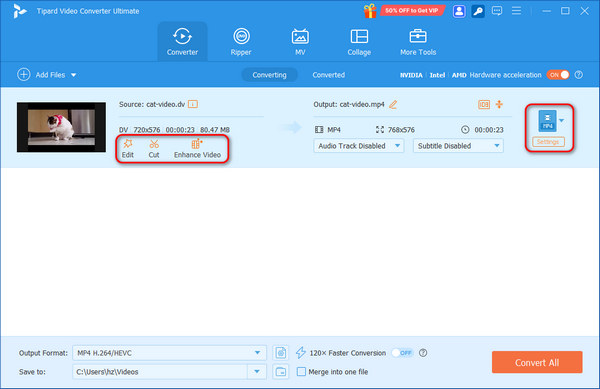
Task: Click the source info icon beside cat-video.dv
Action: pyautogui.click(x=193, y=104)
